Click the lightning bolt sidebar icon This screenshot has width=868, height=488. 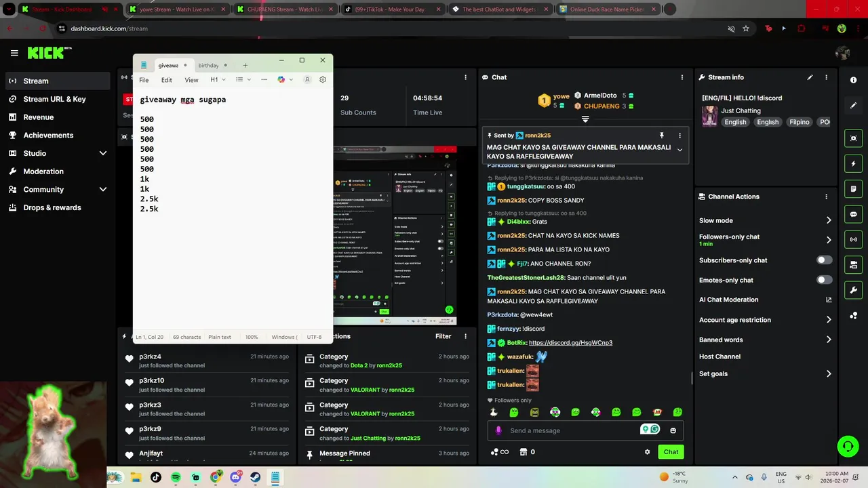pyautogui.click(x=853, y=164)
